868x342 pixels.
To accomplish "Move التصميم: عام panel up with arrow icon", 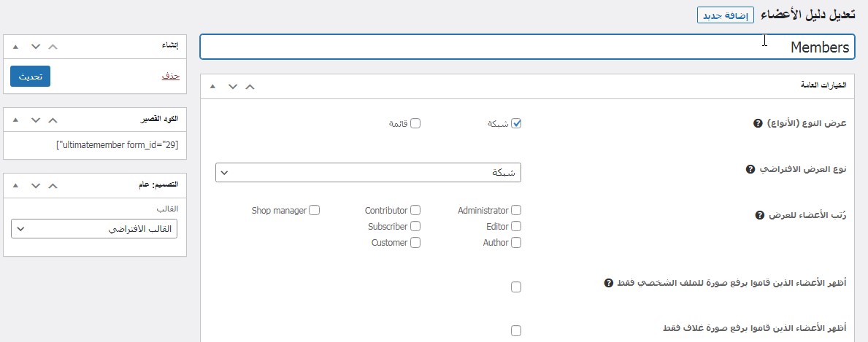I will (52, 185).
